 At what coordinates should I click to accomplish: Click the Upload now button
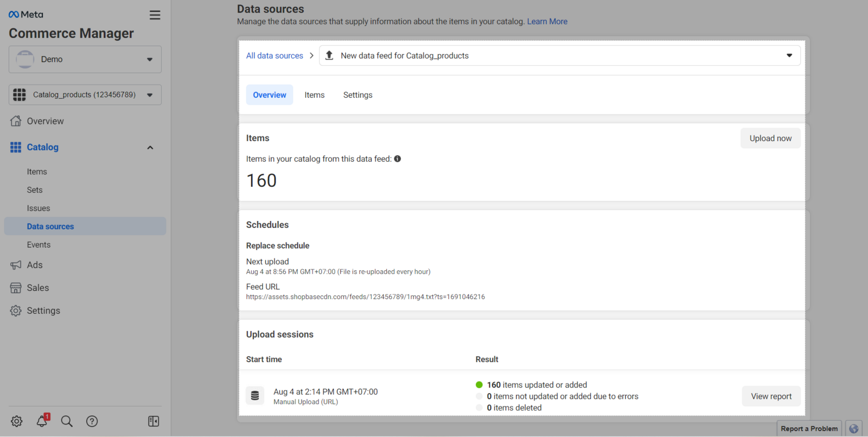pyautogui.click(x=770, y=138)
